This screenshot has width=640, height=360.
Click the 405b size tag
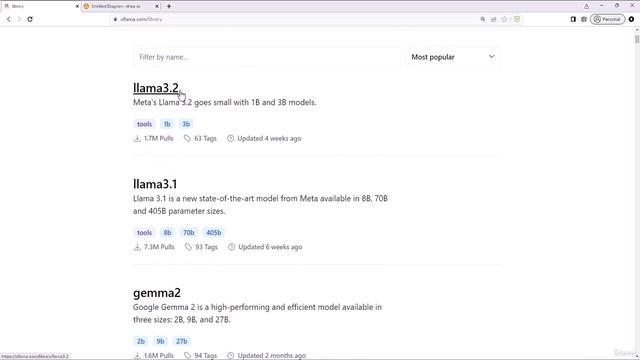tap(213, 232)
